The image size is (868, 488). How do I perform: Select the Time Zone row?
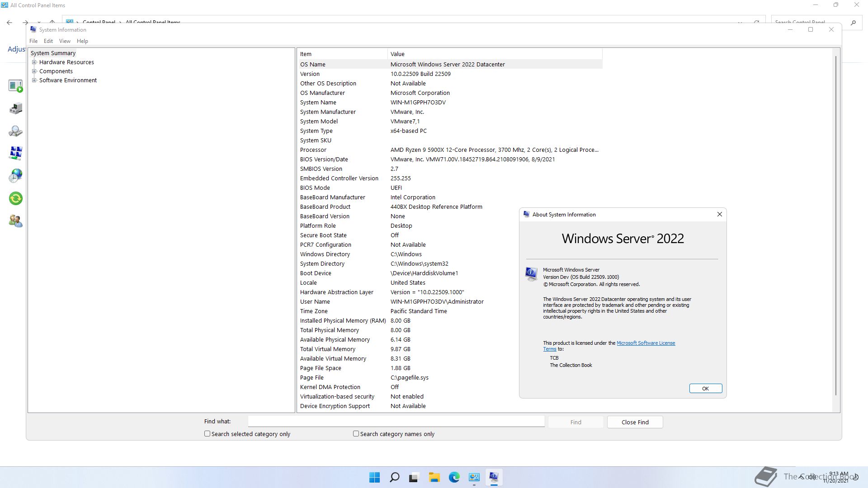450,311
